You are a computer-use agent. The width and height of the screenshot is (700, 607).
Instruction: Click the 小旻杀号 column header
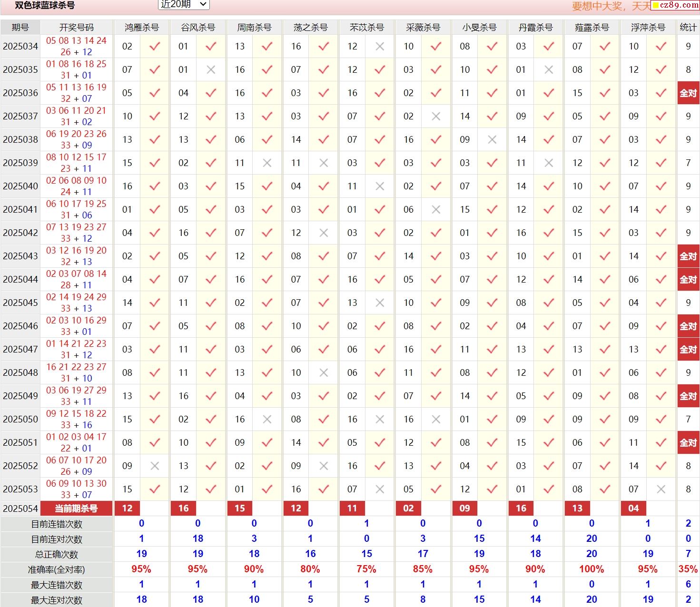[479, 27]
